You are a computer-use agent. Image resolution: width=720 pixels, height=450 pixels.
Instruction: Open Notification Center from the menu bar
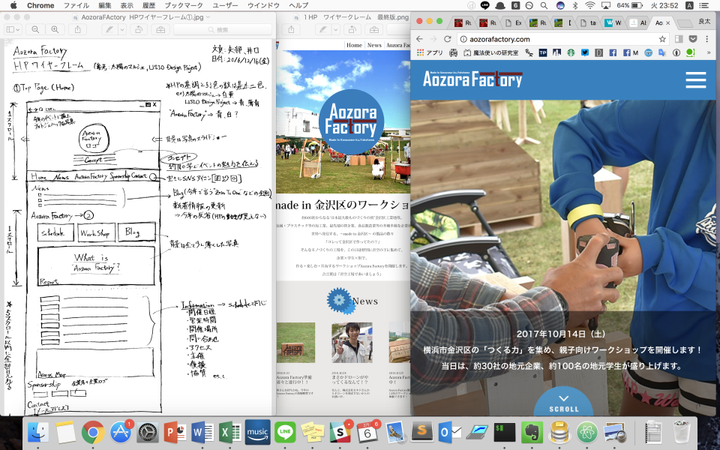(705, 6)
